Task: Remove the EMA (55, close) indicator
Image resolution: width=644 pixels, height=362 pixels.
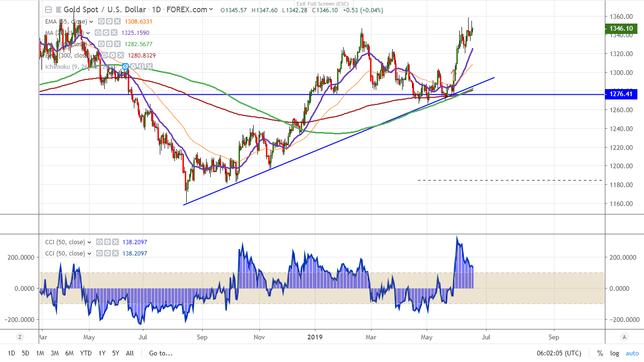Action: [x=117, y=22]
